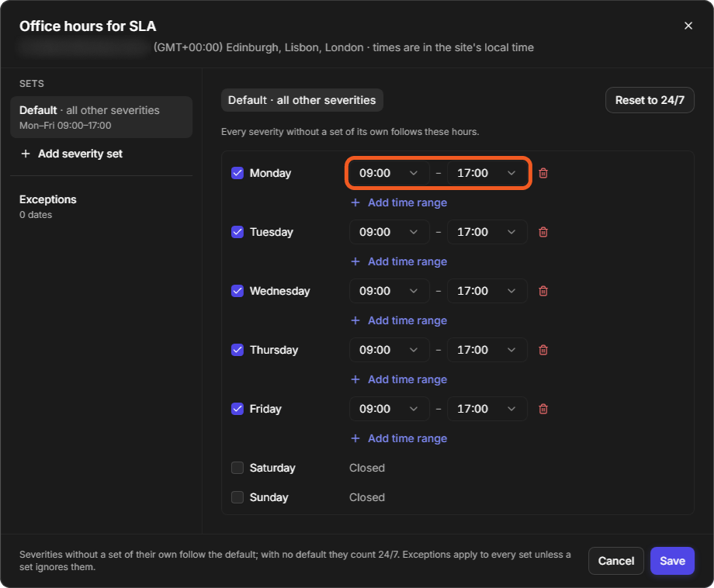Click the 'Default · all other severities' heading chip
The width and height of the screenshot is (714, 588).
point(302,100)
